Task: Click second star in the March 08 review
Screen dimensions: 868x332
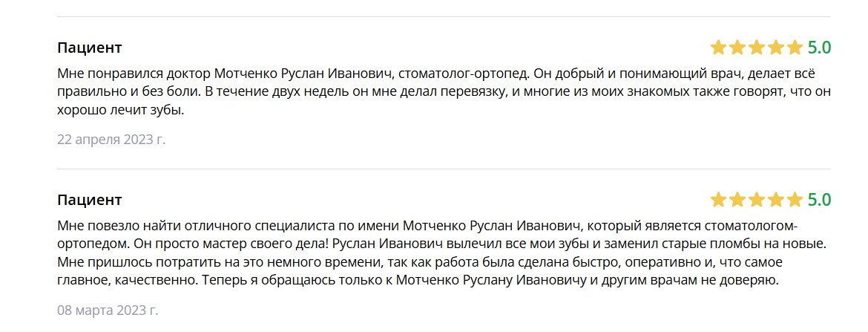Action: (737, 200)
